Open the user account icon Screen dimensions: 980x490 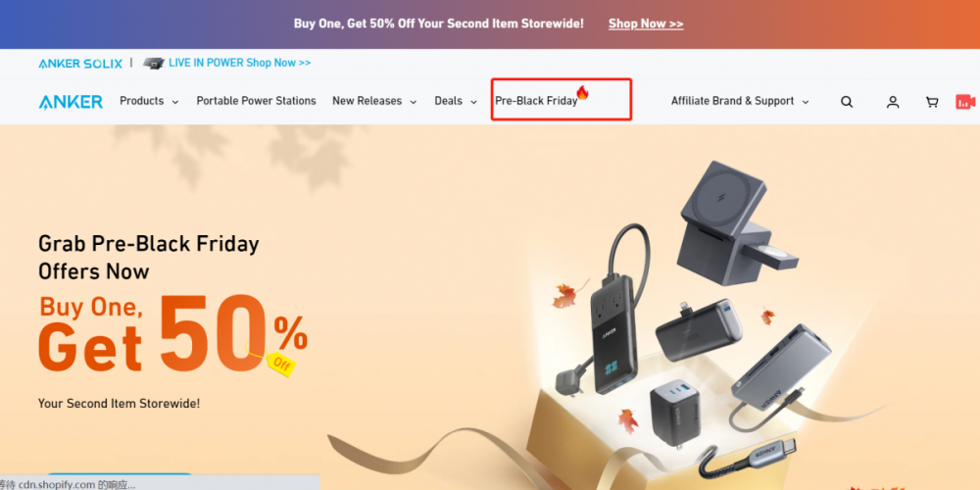pos(893,102)
